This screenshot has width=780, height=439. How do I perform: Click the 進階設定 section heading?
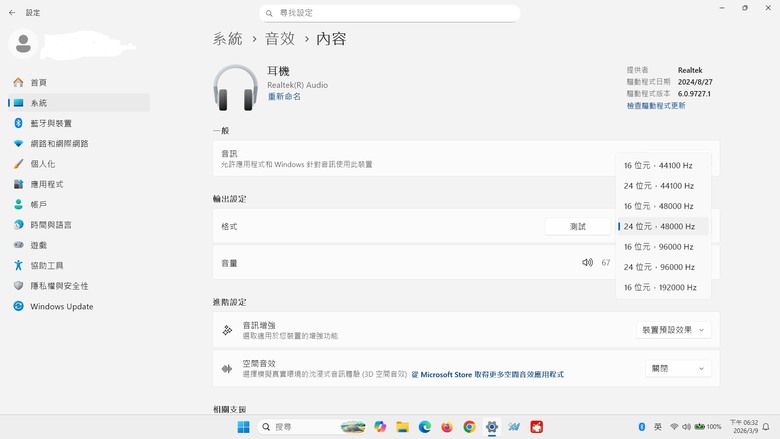click(x=230, y=302)
